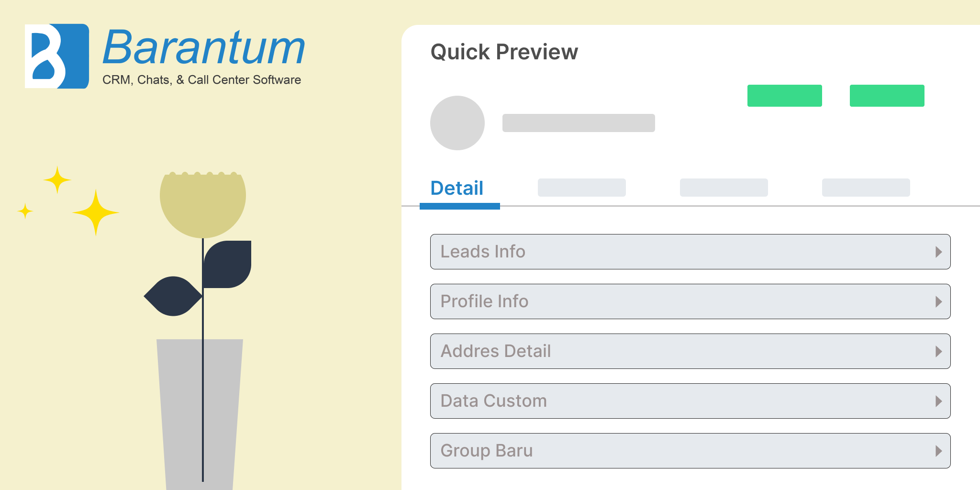This screenshot has width=980, height=490.
Task: Click the first green button
Action: coord(785,96)
